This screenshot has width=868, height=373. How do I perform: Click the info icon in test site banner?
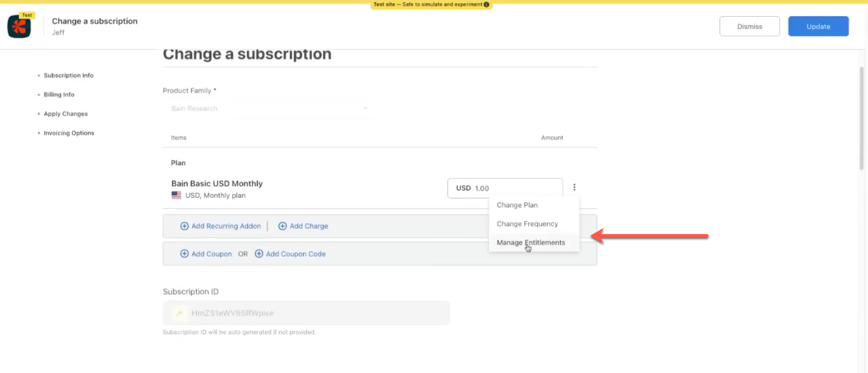[x=486, y=4]
